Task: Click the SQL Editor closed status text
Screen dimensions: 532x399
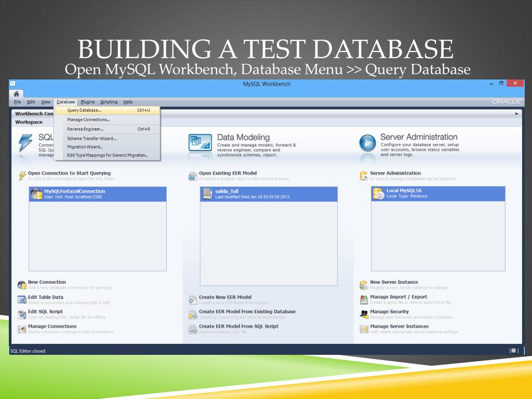Action: tap(28, 351)
